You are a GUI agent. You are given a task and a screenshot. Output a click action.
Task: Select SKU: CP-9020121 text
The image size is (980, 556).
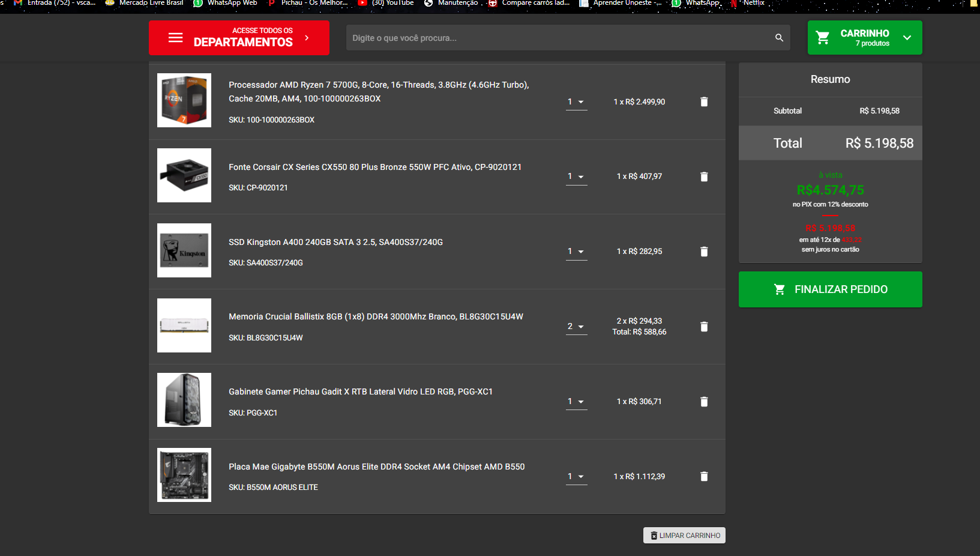coord(258,188)
